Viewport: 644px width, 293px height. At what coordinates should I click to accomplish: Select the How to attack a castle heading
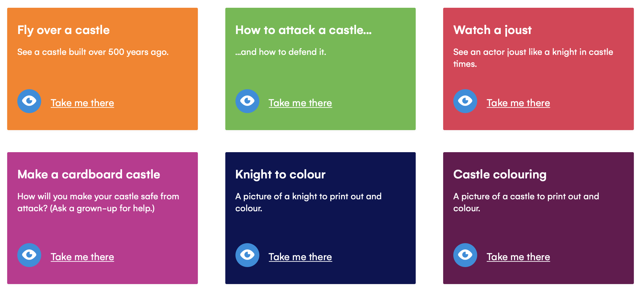303,30
